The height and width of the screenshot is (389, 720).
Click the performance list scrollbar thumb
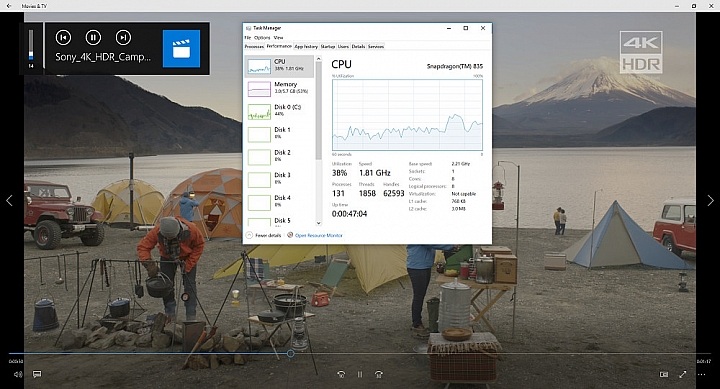click(x=319, y=111)
